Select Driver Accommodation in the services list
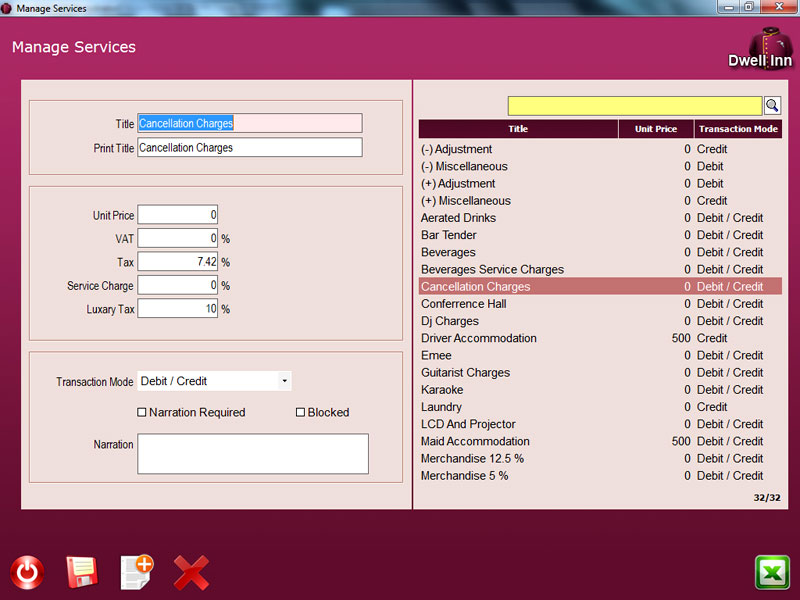Viewport: 800px width, 600px height. [x=479, y=338]
